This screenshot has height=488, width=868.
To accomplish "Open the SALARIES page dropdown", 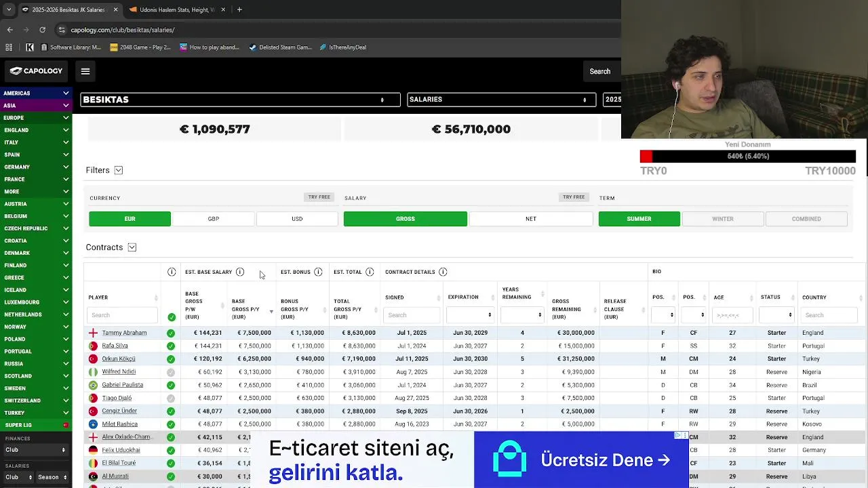I will pyautogui.click(x=501, y=100).
